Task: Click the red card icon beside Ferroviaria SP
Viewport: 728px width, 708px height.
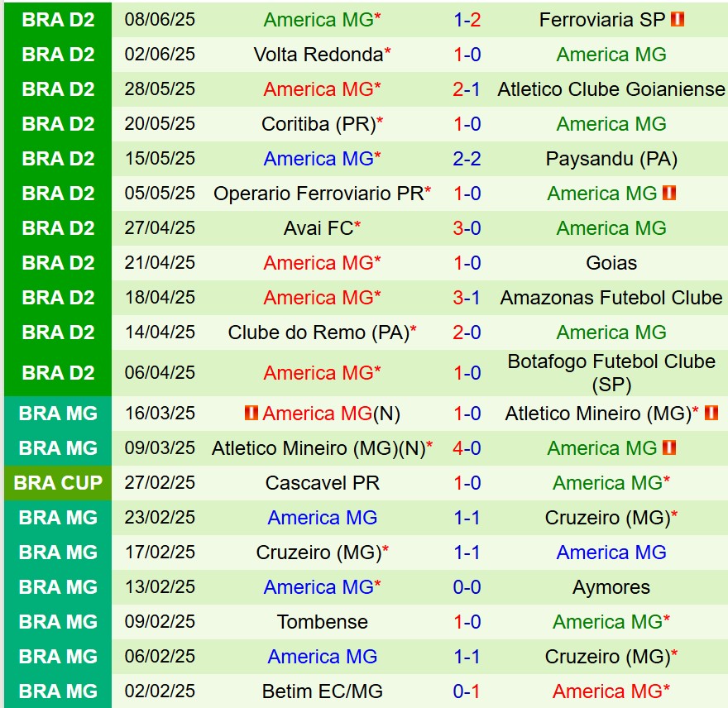Action: coord(678,19)
